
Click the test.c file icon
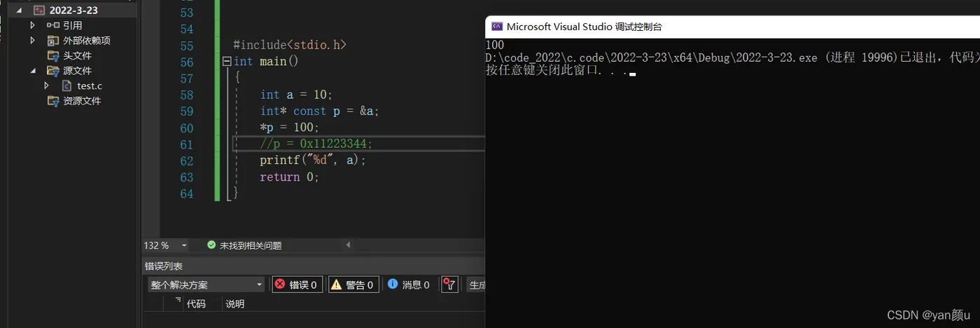67,86
